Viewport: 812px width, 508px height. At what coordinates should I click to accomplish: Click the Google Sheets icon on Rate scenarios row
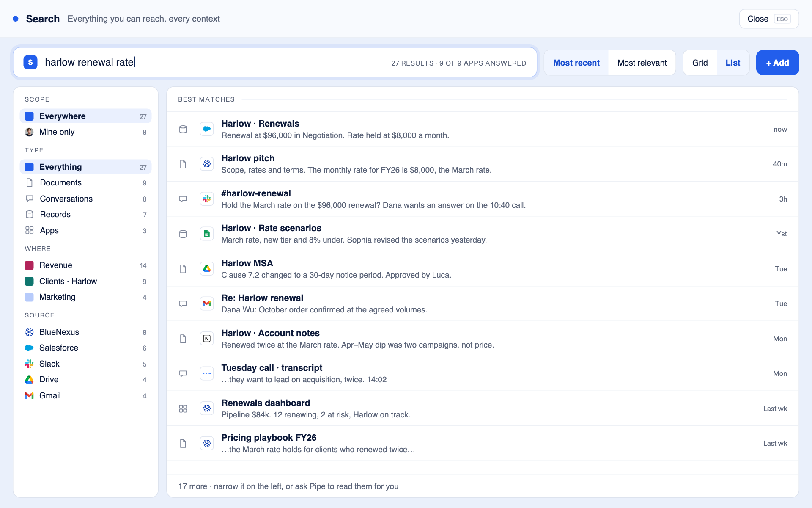tap(207, 234)
